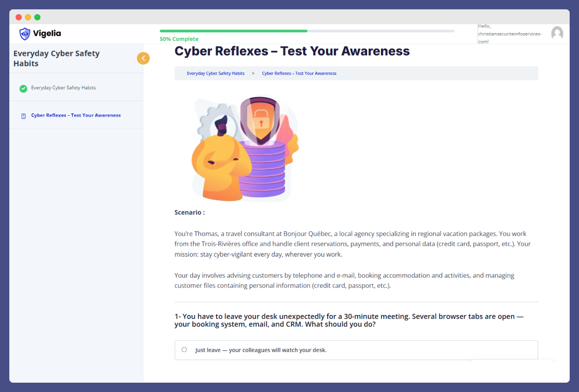Collapse the sidebar with the orange chevron

point(143,58)
